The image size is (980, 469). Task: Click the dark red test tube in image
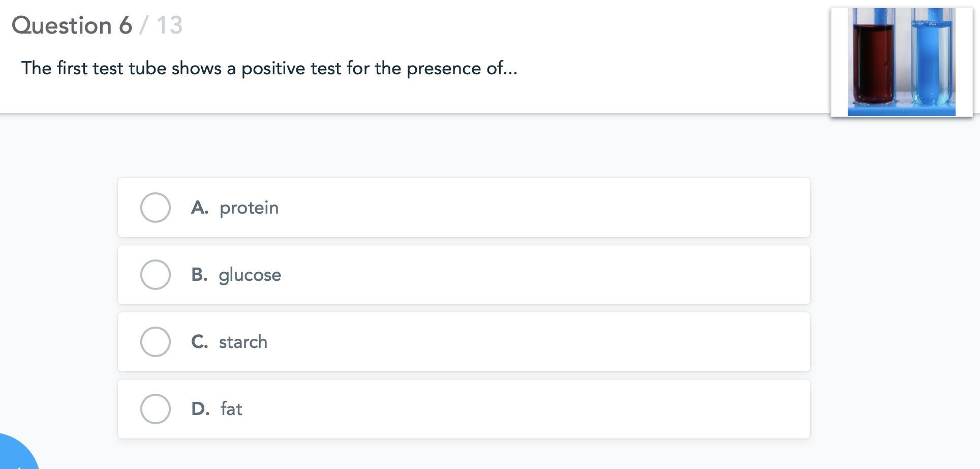tap(873, 61)
